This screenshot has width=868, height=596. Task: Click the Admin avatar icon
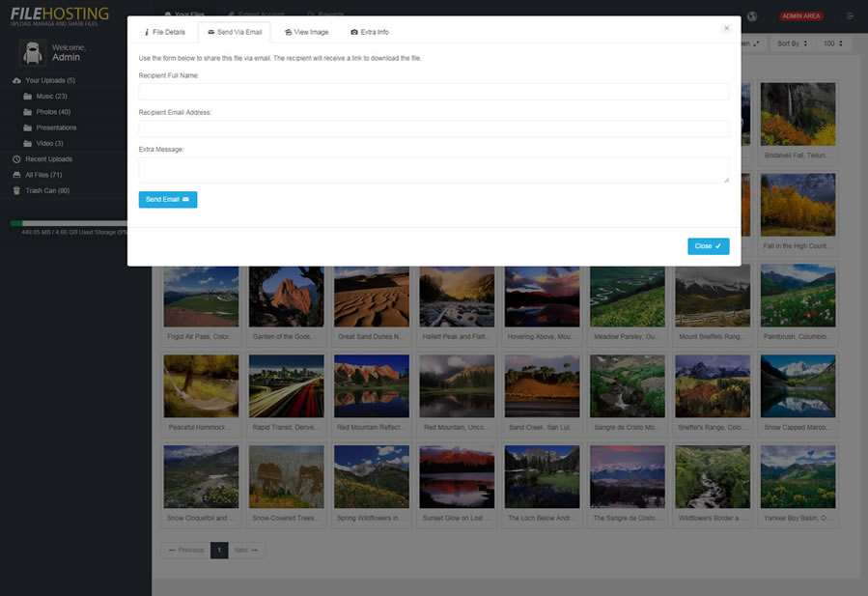[33, 53]
